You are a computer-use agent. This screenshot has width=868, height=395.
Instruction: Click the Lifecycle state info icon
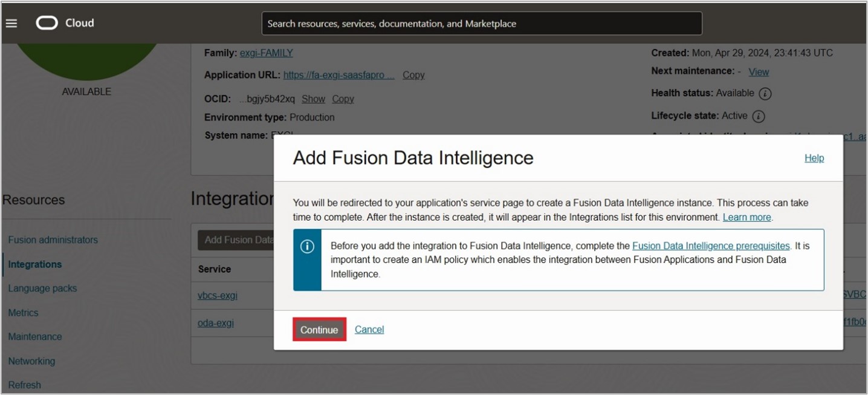[758, 116]
